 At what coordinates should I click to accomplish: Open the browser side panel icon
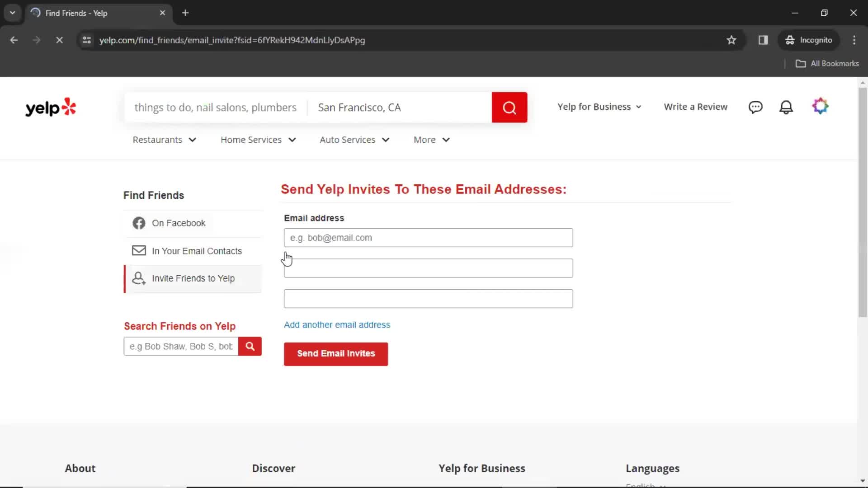pos(763,40)
